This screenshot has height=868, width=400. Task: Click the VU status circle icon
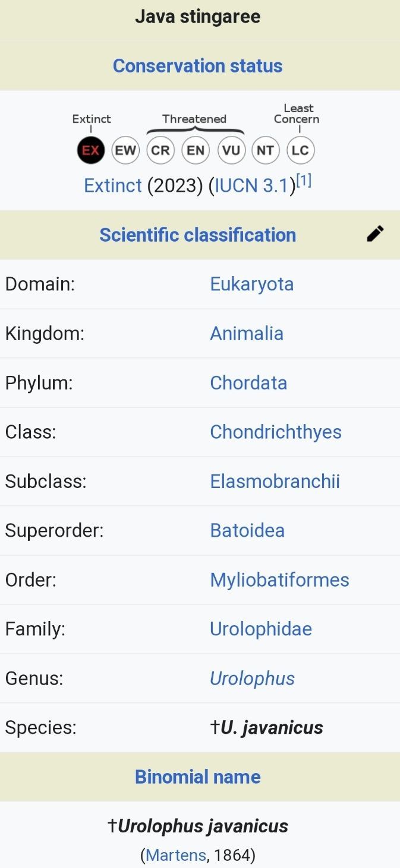tap(231, 150)
